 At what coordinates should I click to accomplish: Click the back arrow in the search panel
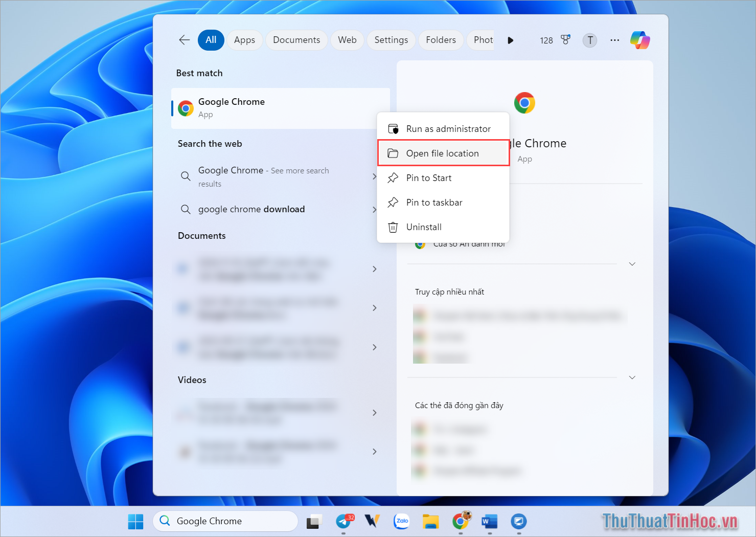[x=184, y=40]
